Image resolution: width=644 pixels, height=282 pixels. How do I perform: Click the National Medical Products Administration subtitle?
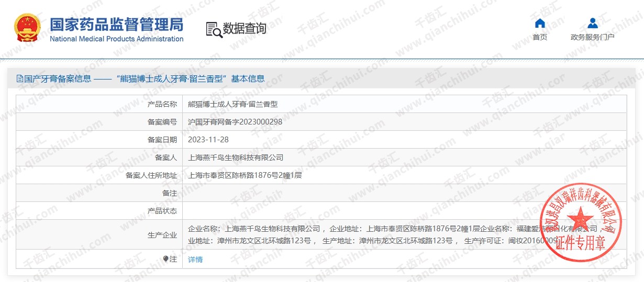(x=116, y=39)
